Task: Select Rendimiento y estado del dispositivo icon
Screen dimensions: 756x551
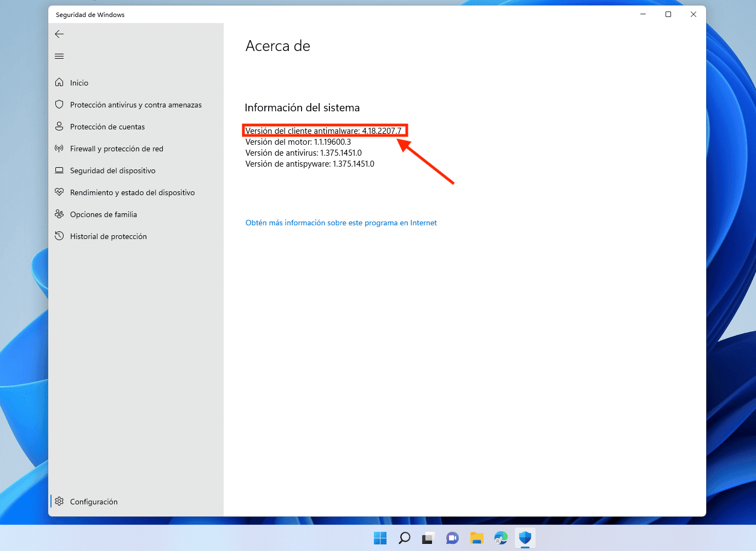Action: pyautogui.click(x=59, y=192)
